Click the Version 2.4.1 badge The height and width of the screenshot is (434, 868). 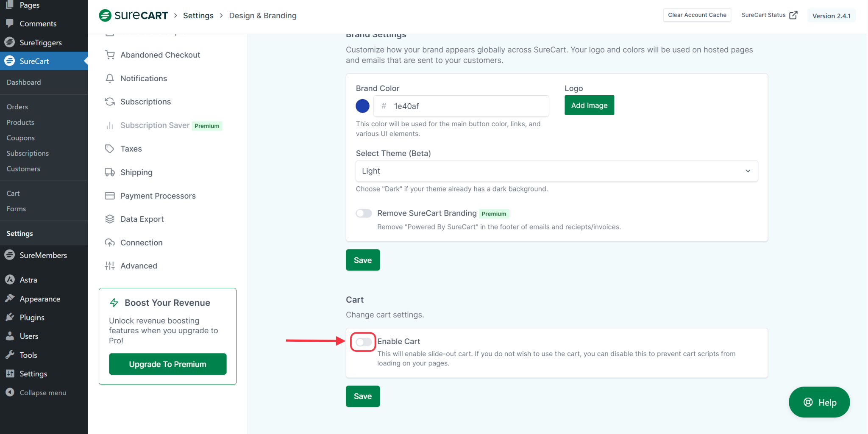[x=831, y=16]
